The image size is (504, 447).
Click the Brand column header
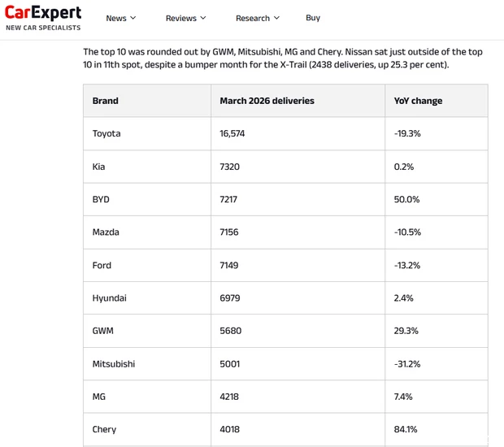tap(106, 101)
